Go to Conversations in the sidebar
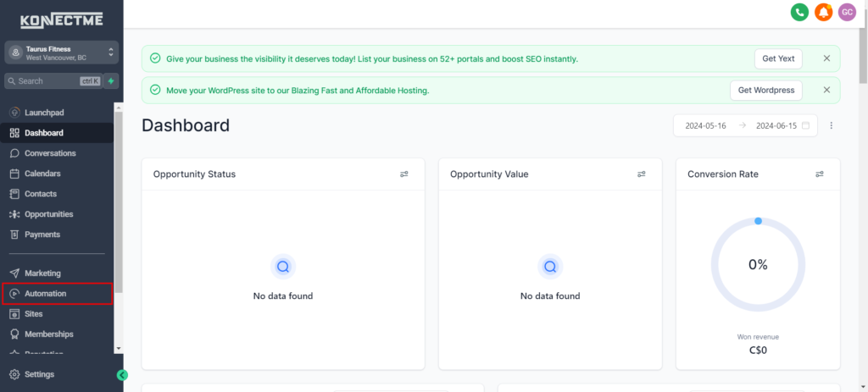868x392 pixels. (50, 153)
